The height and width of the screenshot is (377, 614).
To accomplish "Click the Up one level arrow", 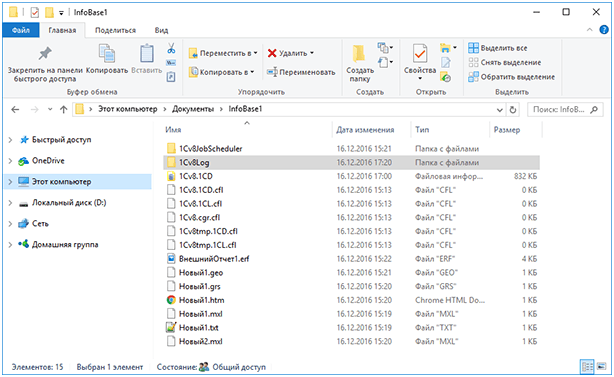I will click(x=64, y=110).
